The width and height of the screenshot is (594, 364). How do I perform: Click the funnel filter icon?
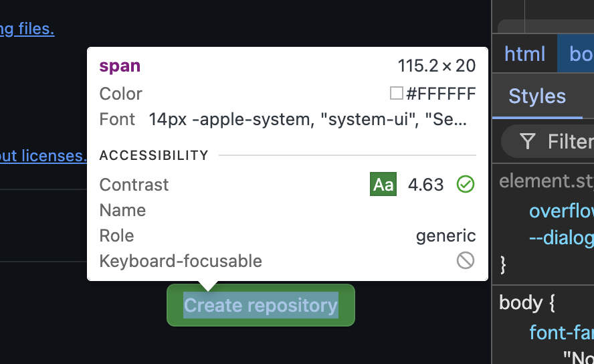(527, 141)
